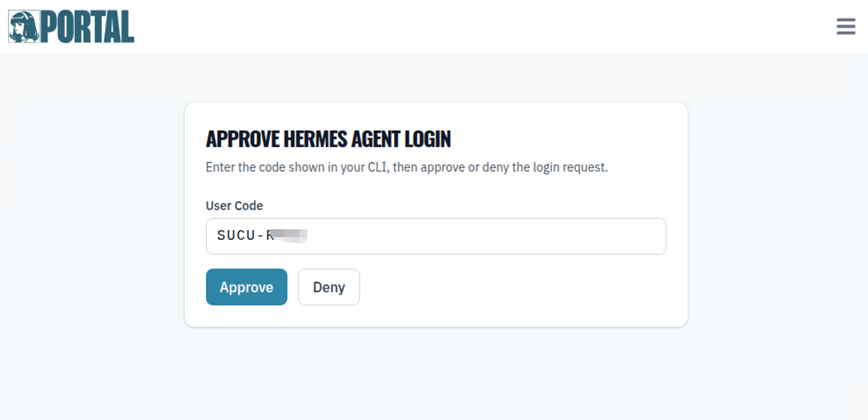This screenshot has height=420, width=868.
Task: Deny the Hermes Agent login request
Action: [x=329, y=287]
